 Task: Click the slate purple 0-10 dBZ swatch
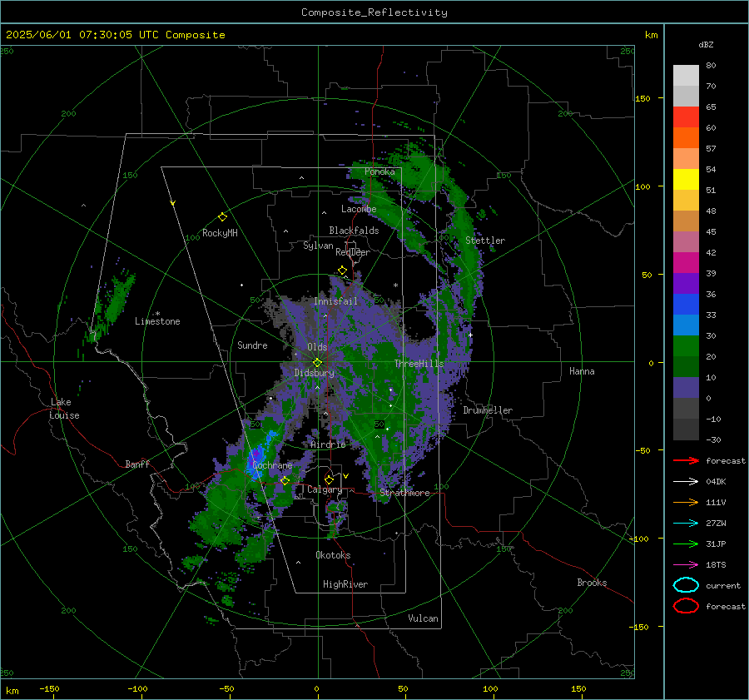686,388
